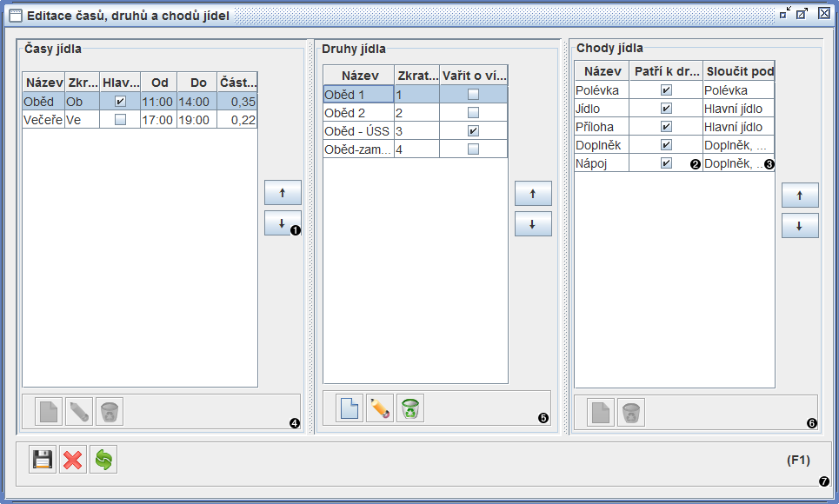
Task: Click the Od time cell for Večeře
Action: [159, 120]
